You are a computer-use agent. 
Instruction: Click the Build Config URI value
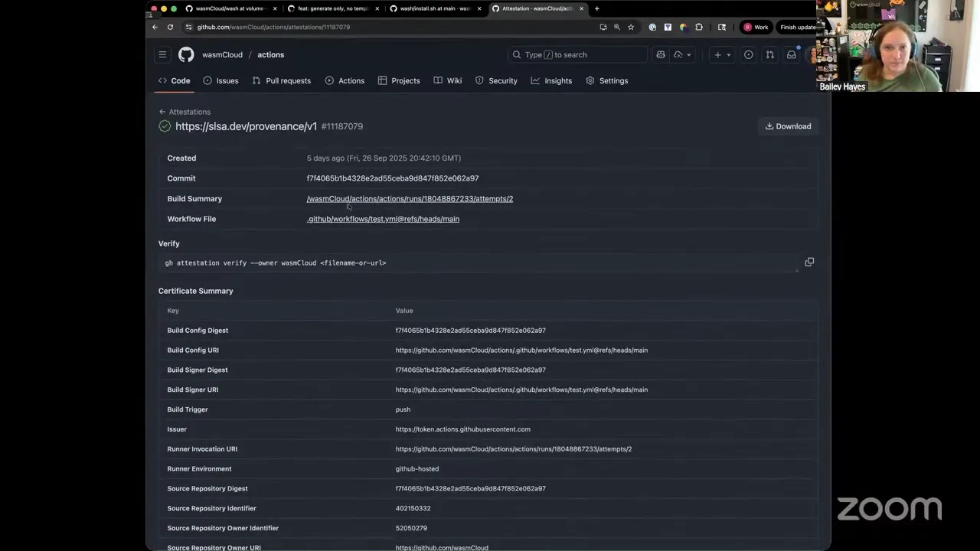point(521,350)
